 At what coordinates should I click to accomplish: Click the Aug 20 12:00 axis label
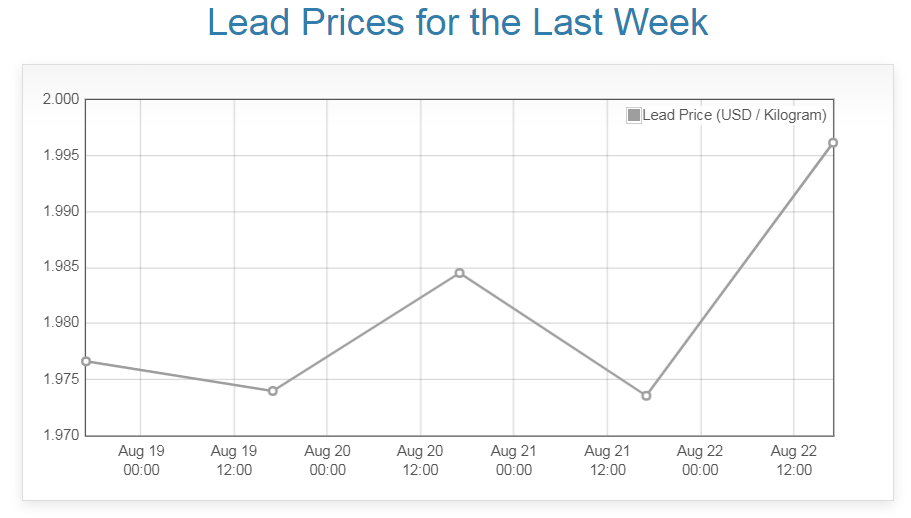tap(420, 460)
